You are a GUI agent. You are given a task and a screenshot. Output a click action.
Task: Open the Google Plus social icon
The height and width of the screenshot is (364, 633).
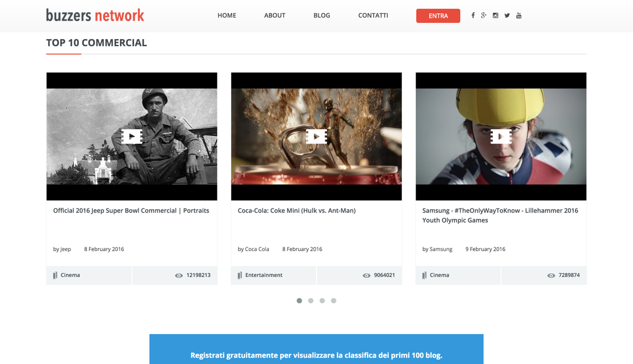pos(484,15)
